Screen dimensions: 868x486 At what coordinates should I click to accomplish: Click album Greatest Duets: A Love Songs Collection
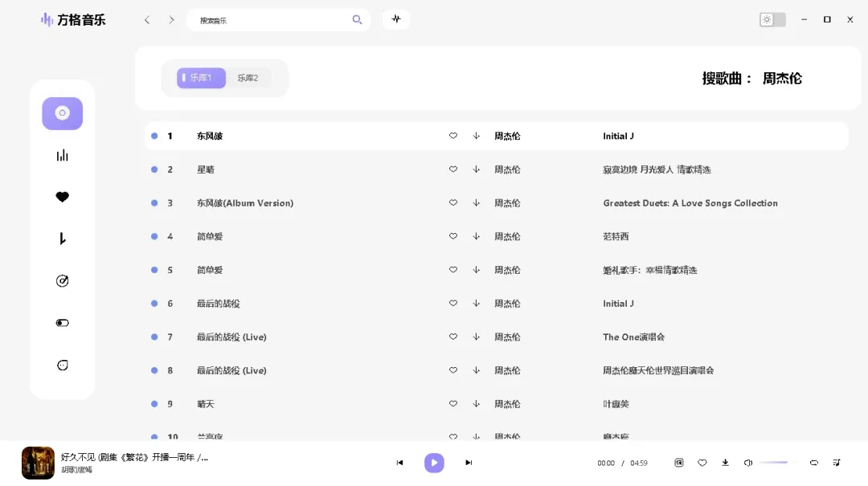coord(690,203)
